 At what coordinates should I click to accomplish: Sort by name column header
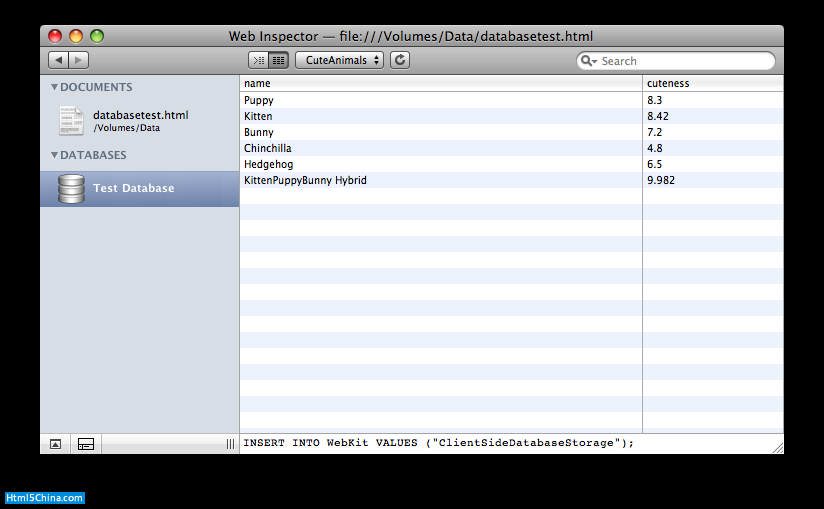pyautogui.click(x=440, y=83)
